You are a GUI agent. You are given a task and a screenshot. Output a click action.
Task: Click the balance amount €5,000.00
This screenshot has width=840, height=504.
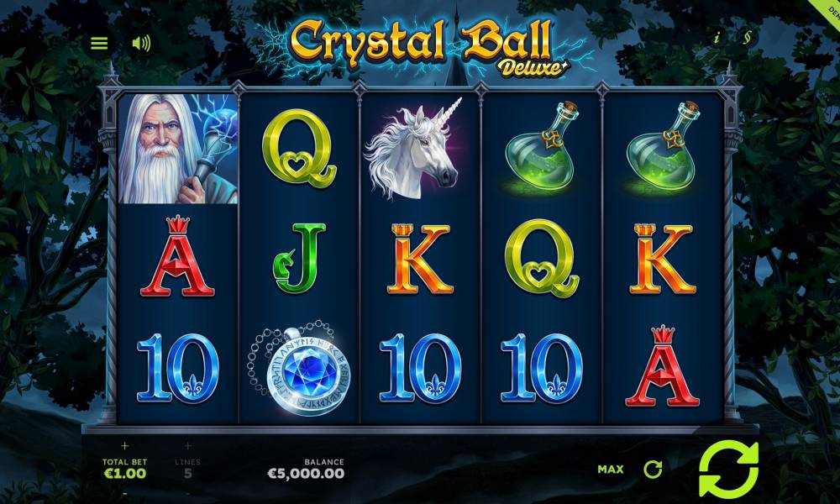[306, 474]
